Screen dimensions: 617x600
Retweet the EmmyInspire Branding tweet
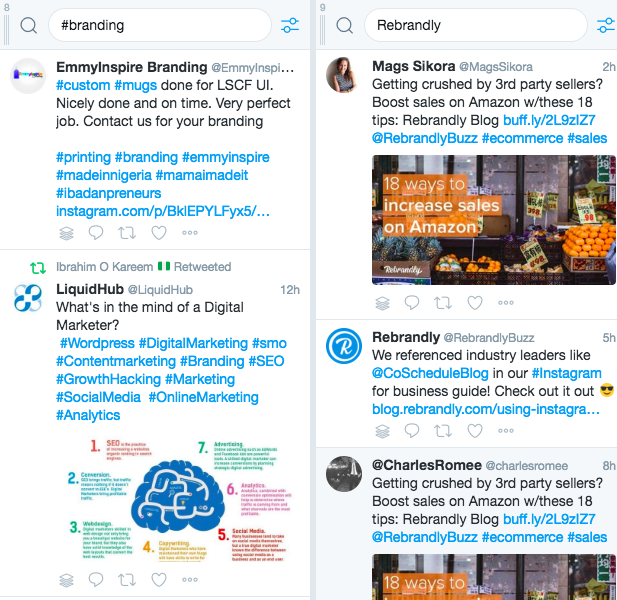pyautogui.click(x=127, y=233)
